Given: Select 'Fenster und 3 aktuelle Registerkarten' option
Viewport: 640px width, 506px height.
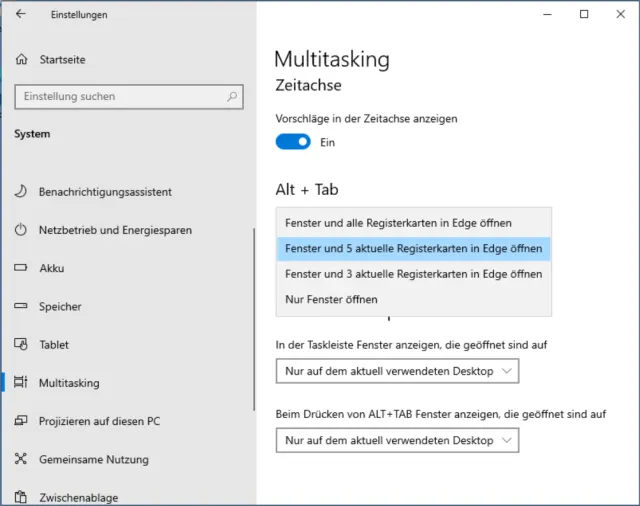Looking at the screenshot, I should click(x=412, y=274).
